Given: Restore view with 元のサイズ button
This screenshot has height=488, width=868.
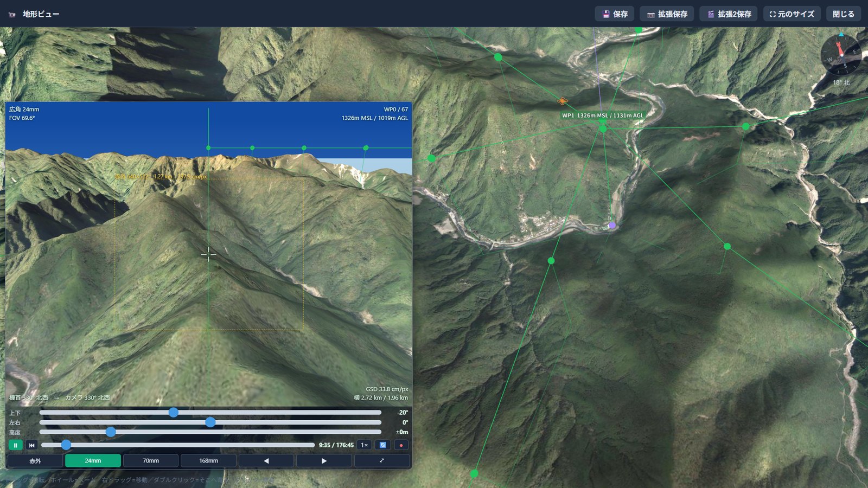Looking at the screenshot, I should click(792, 14).
